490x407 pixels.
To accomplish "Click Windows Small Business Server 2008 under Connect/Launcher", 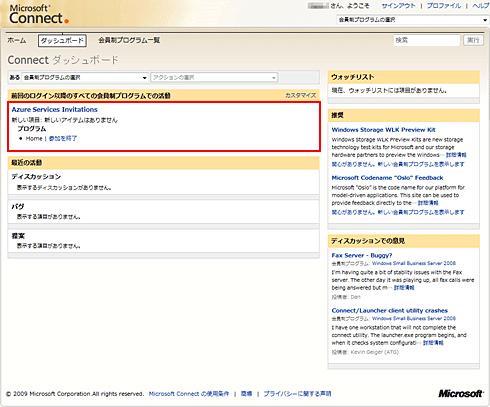I will tap(414, 319).
